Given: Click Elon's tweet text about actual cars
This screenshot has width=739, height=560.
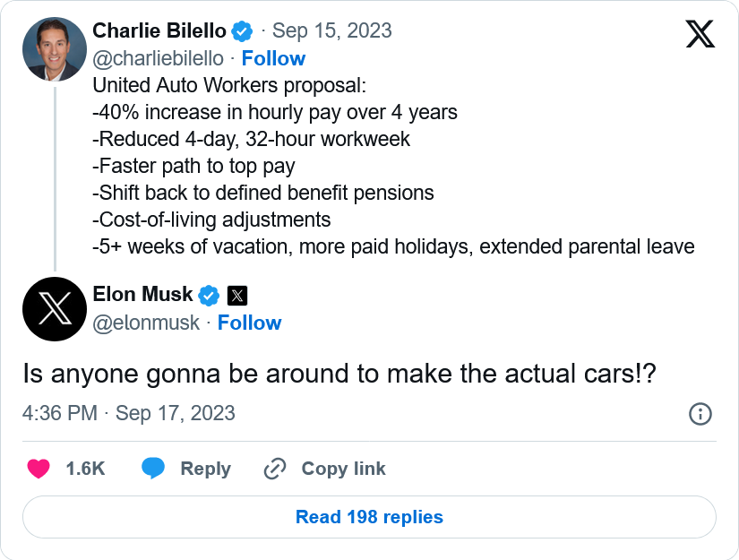Looking at the screenshot, I should tap(339, 375).
